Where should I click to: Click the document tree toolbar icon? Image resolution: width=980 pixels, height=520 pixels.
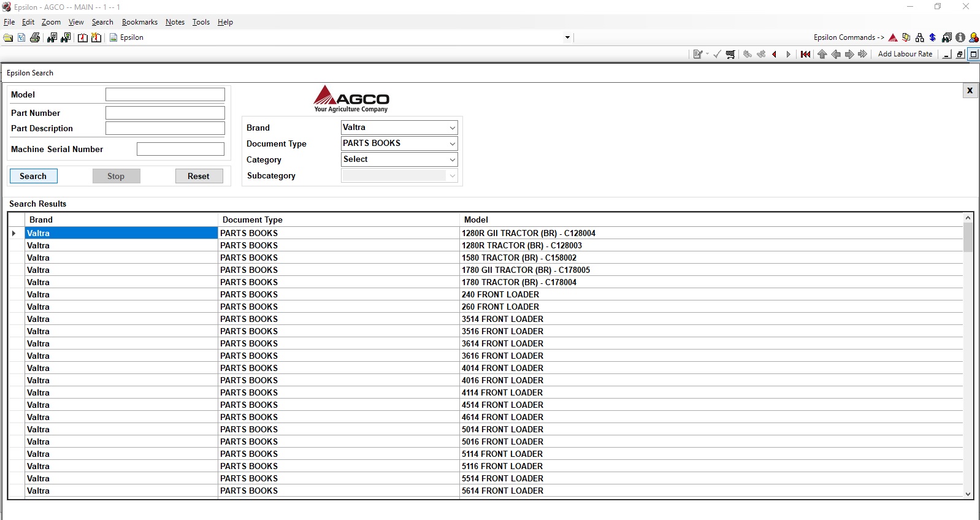point(21,37)
